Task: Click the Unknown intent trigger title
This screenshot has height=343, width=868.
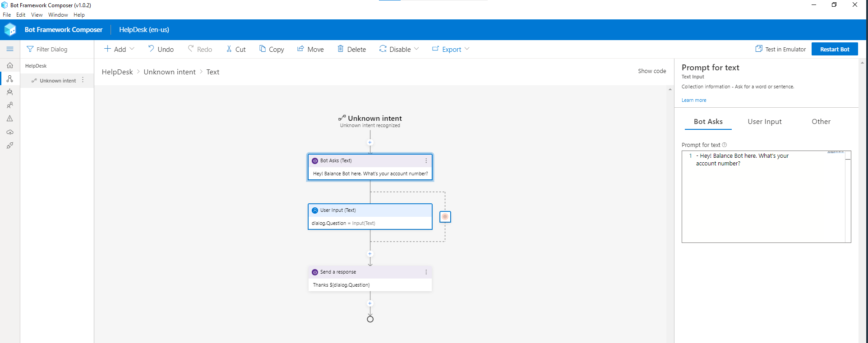Action: click(x=375, y=119)
